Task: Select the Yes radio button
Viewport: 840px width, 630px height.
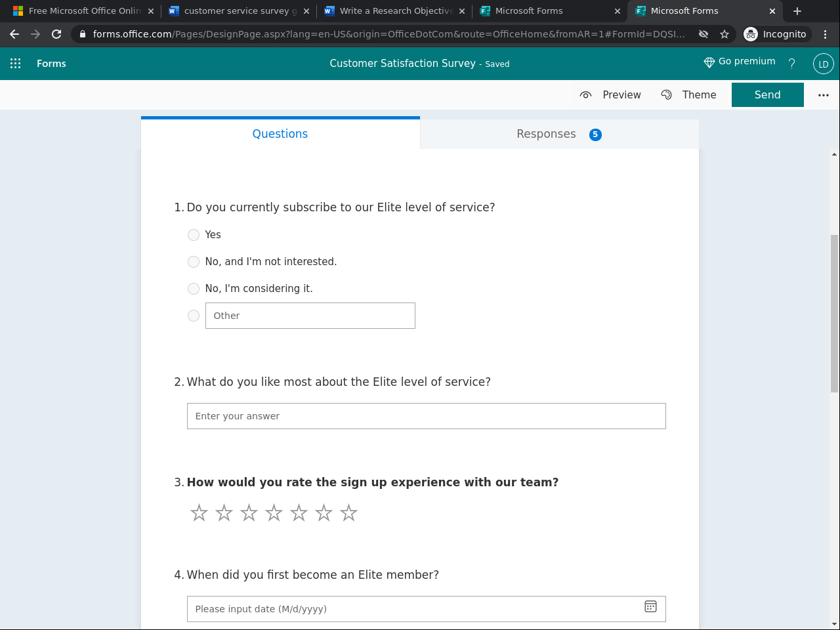Action: [194, 234]
